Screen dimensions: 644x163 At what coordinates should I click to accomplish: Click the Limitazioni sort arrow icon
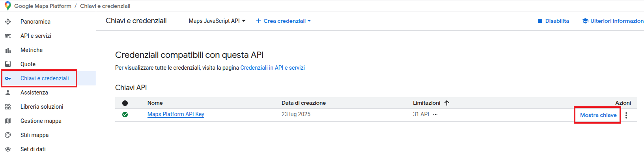coord(447,103)
